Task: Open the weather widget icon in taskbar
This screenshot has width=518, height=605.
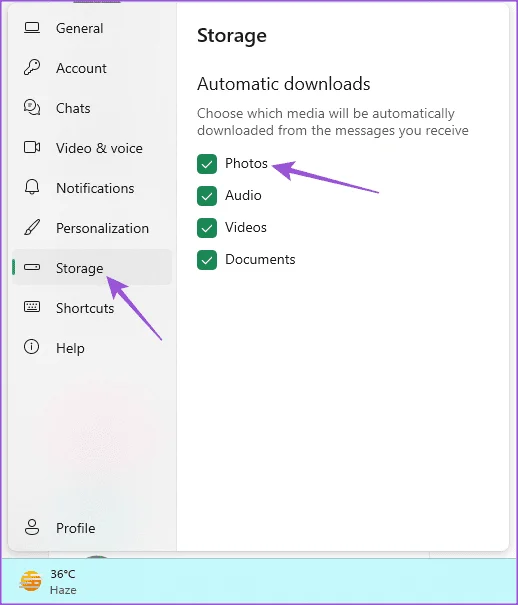Action: [30, 581]
